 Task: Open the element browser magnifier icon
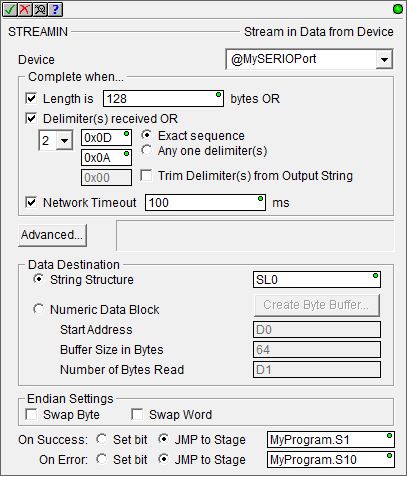(40, 9)
